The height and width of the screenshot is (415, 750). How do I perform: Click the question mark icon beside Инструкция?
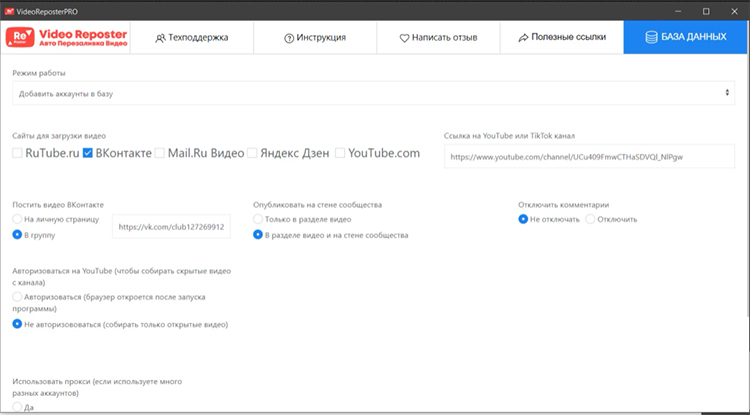point(289,38)
